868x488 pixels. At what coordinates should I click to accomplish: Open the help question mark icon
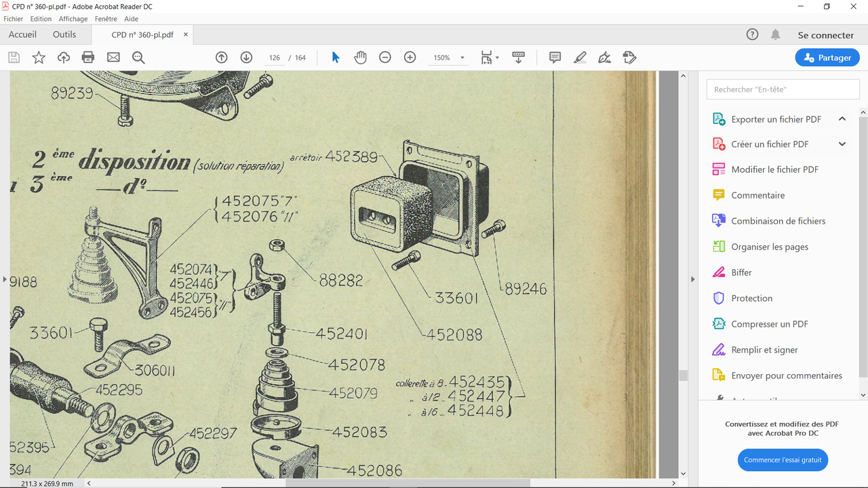[752, 35]
